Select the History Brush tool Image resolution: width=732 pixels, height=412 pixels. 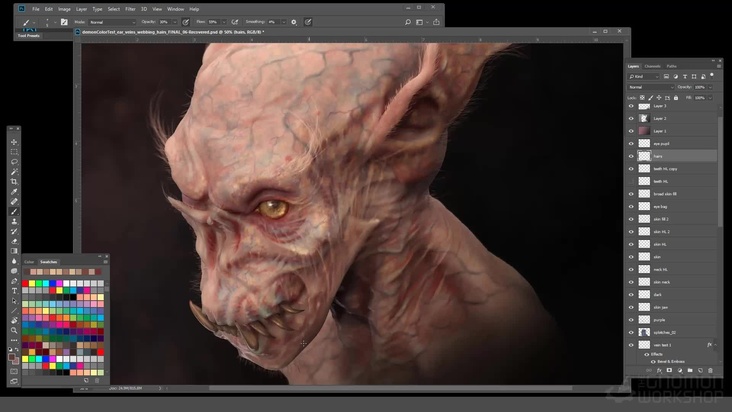[x=14, y=231]
